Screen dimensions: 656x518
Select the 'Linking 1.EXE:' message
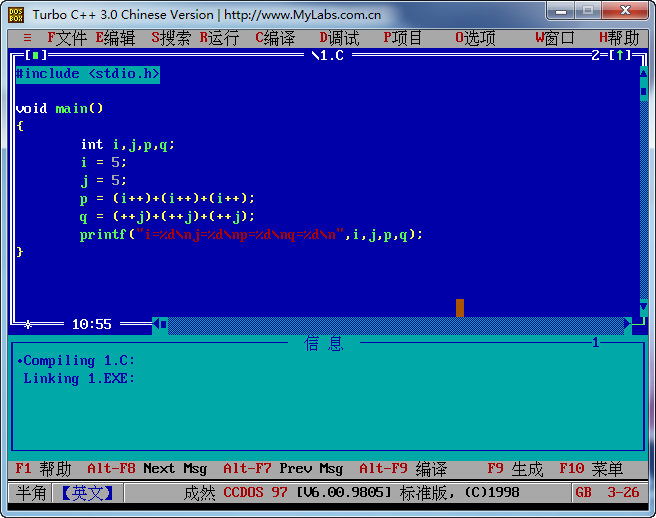pyautogui.click(x=79, y=378)
